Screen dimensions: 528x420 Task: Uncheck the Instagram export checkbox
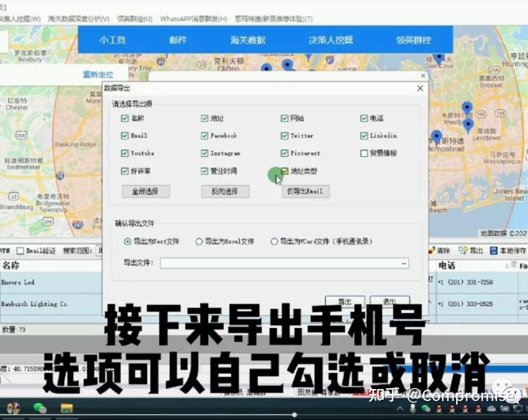click(204, 153)
